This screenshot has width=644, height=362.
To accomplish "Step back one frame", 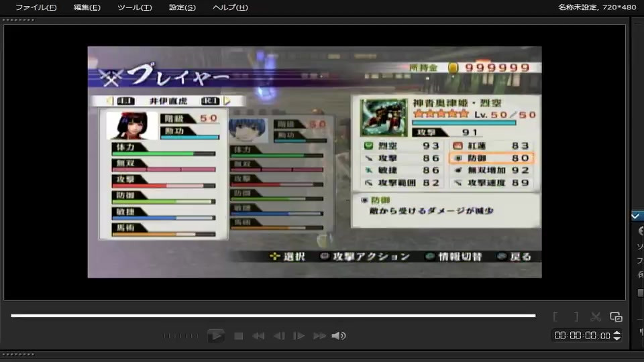I will pos(279,336).
